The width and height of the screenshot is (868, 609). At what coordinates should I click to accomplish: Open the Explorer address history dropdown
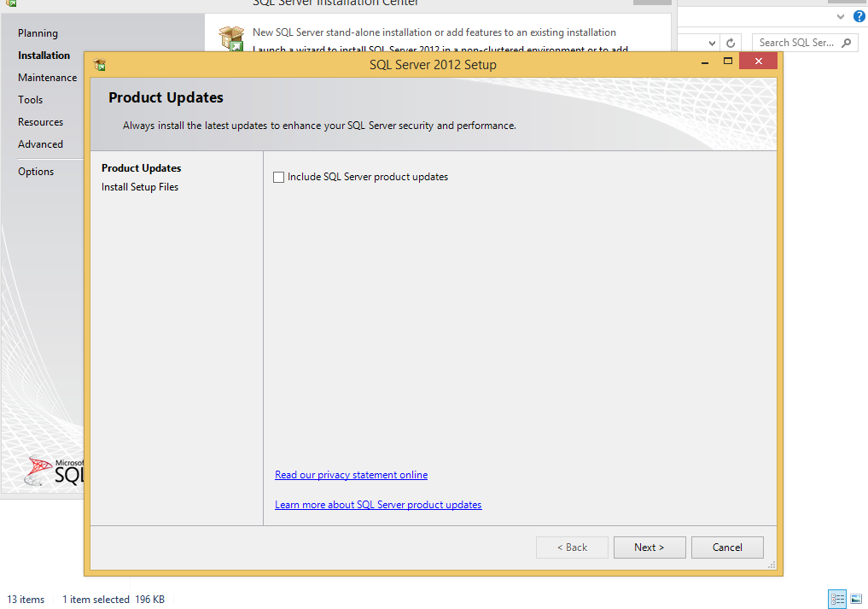(712, 43)
